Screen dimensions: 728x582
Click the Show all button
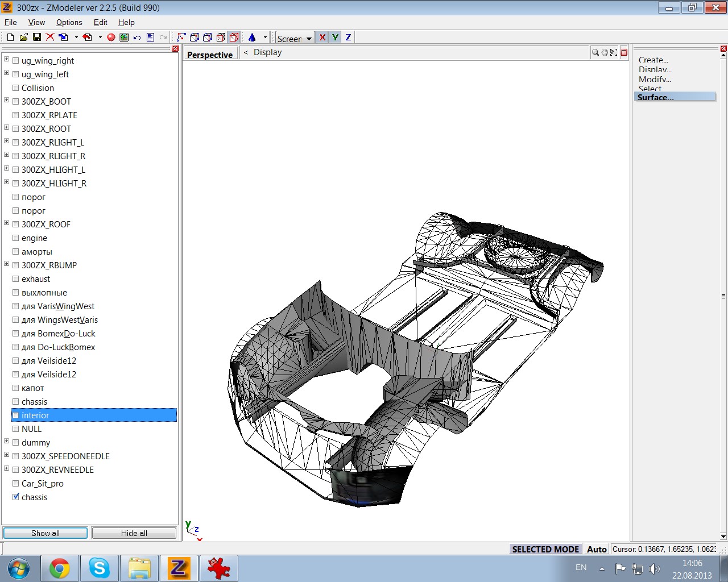[45, 533]
